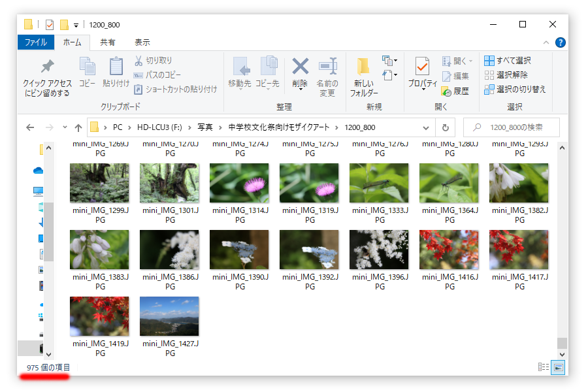
Task: Click HD-LCU3 (F:) in address path
Action: 159,127
